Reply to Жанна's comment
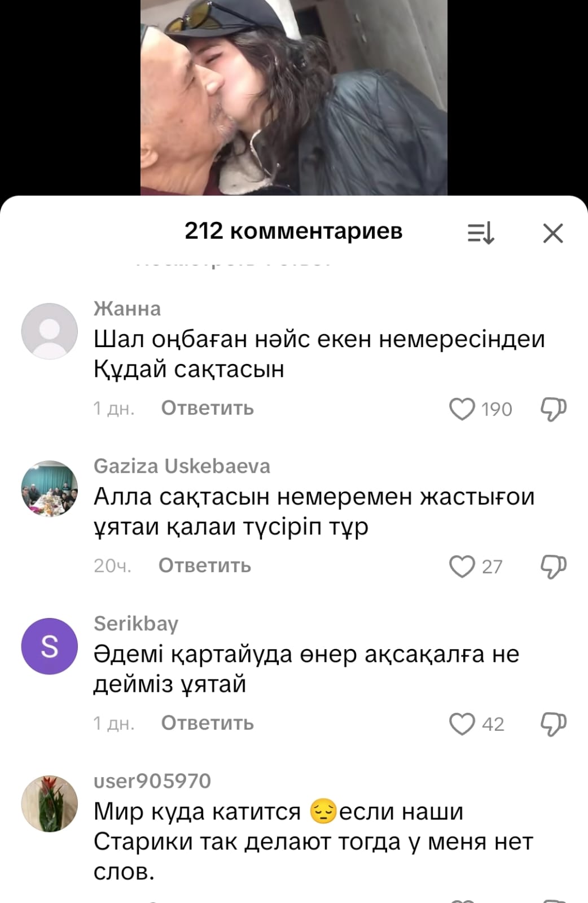This screenshot has width=588, height=903. 207,408
